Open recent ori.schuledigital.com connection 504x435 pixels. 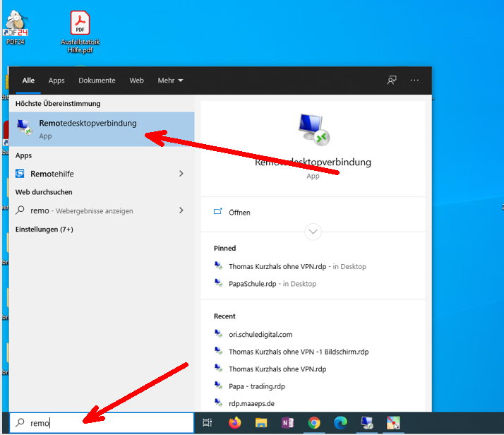tap(260, 335)
